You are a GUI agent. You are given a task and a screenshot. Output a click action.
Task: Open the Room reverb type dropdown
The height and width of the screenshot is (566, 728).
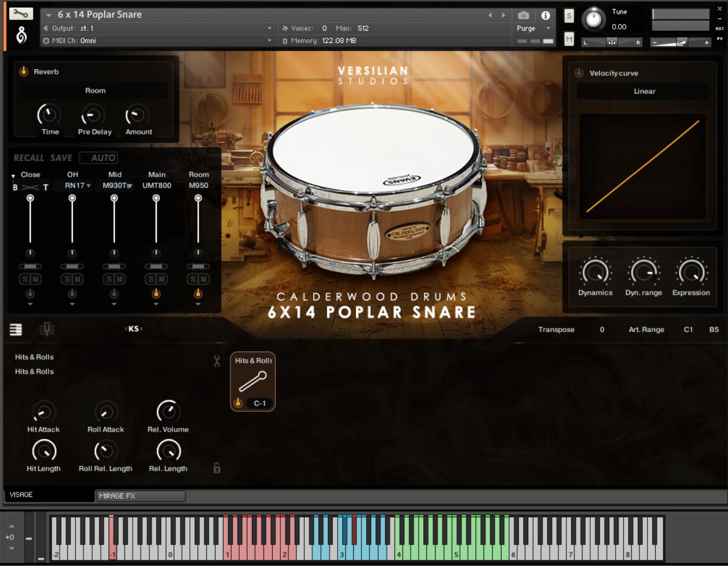tap(94, 90)
